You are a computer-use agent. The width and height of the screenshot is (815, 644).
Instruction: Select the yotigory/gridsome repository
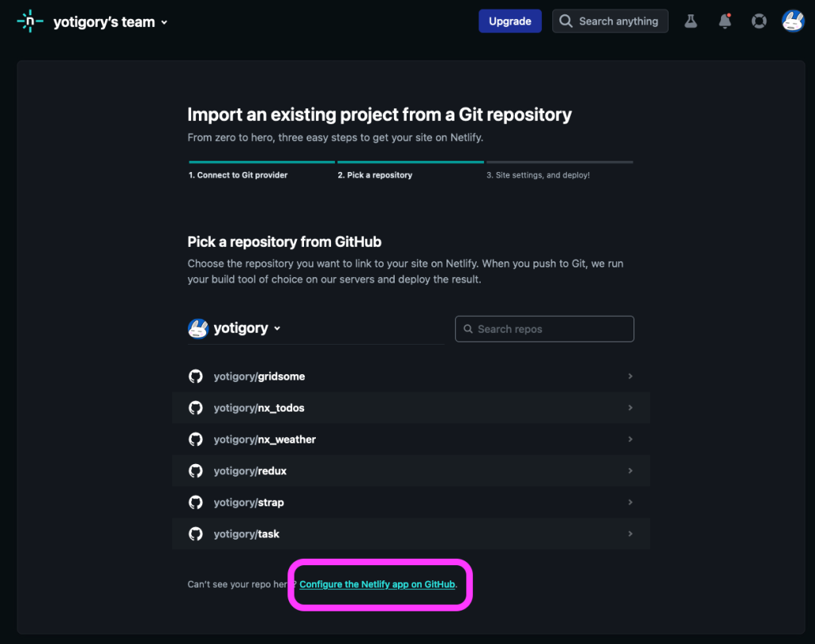pyautogui.click(x=411, y=377)
